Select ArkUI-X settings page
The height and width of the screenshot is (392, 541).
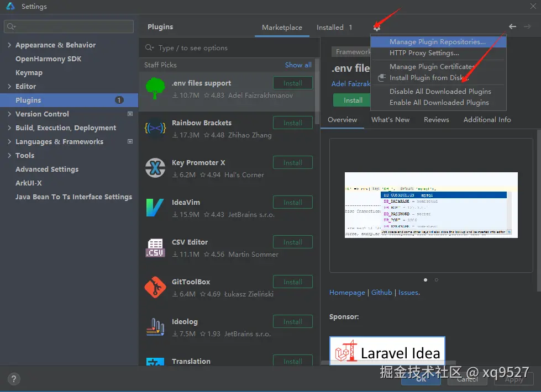pyautogui.click(x=29, y=183)
